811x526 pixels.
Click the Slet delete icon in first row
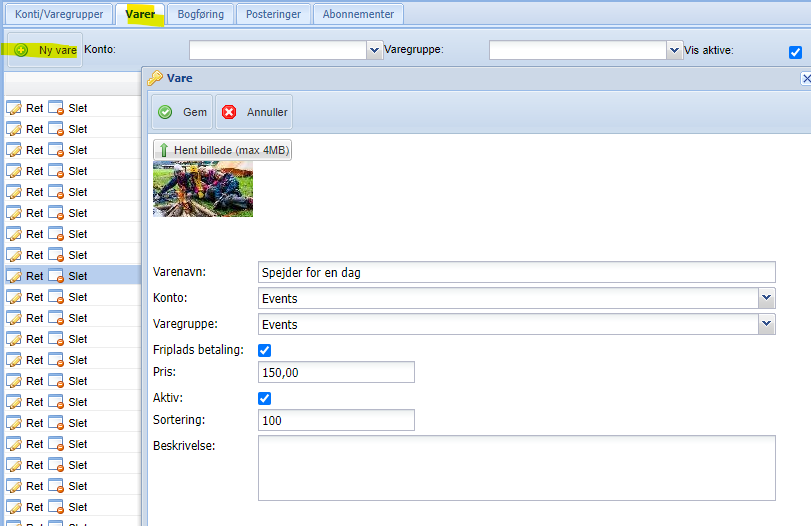pyautogui.click(x=57, y=108)
